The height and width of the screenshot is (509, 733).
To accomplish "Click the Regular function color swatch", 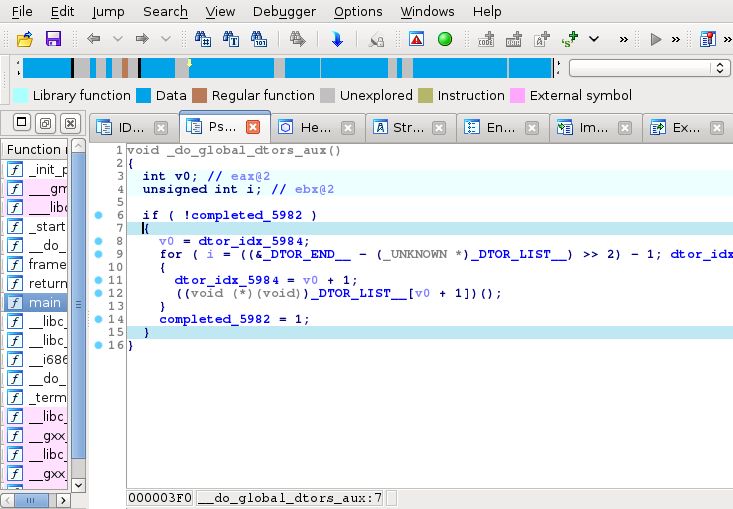I will click(200, 95).
